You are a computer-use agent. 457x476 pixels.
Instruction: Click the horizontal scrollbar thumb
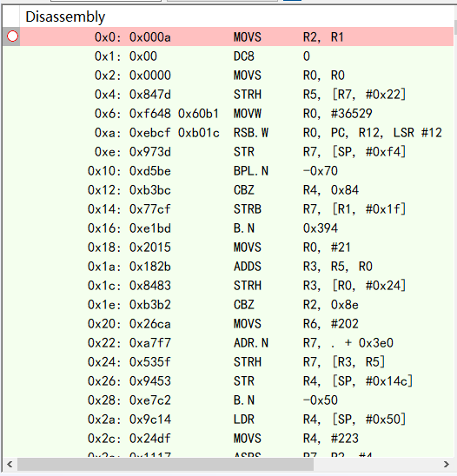tap(165, 464)
